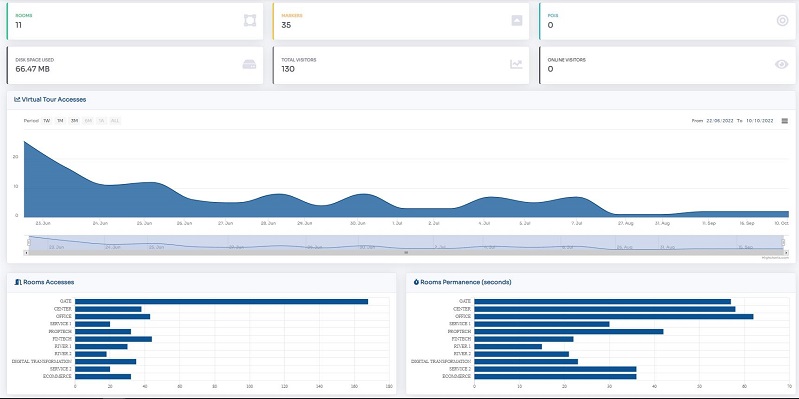799x399 pixels.
Task: Select the ALL period button
Action: pos(115,121)
